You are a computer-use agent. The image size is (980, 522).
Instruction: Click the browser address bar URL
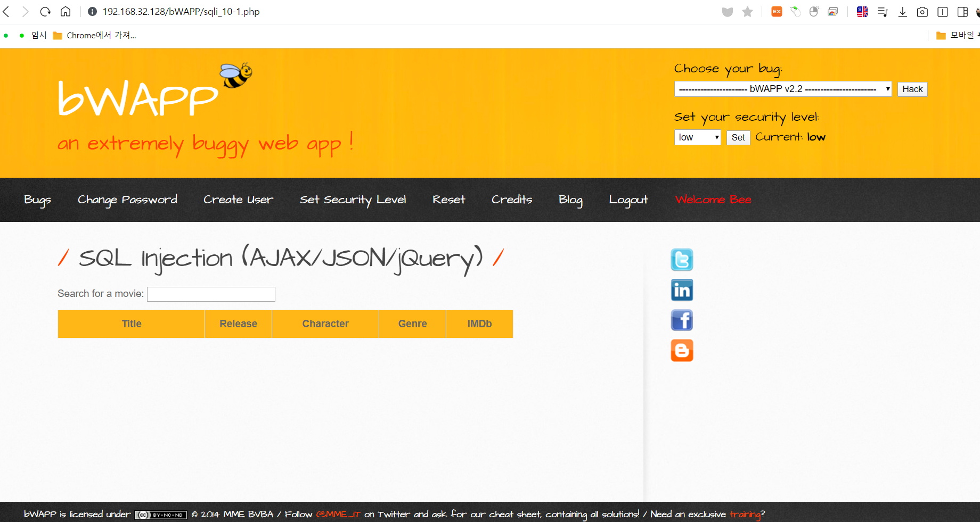coord(181,12)
